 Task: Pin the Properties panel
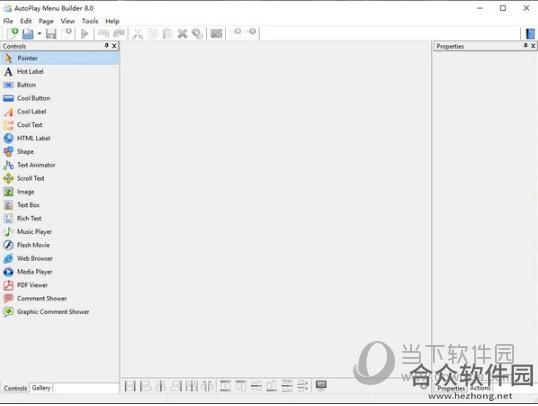coord(525,45)
